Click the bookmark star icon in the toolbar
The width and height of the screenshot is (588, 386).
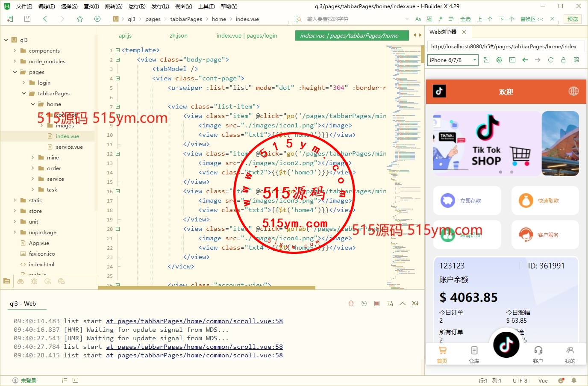tap(80, 19)
